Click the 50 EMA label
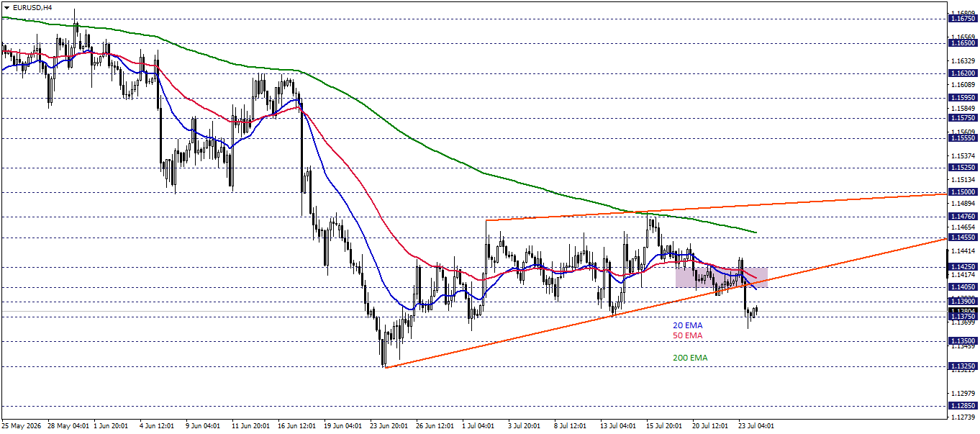 pyautogui.click(x=687, y=335)
